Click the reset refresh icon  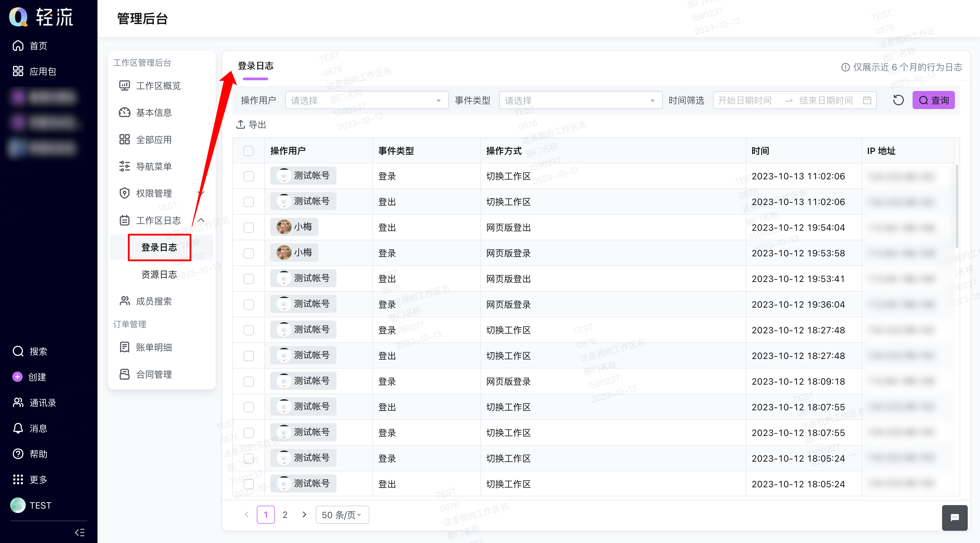point(898,100)
